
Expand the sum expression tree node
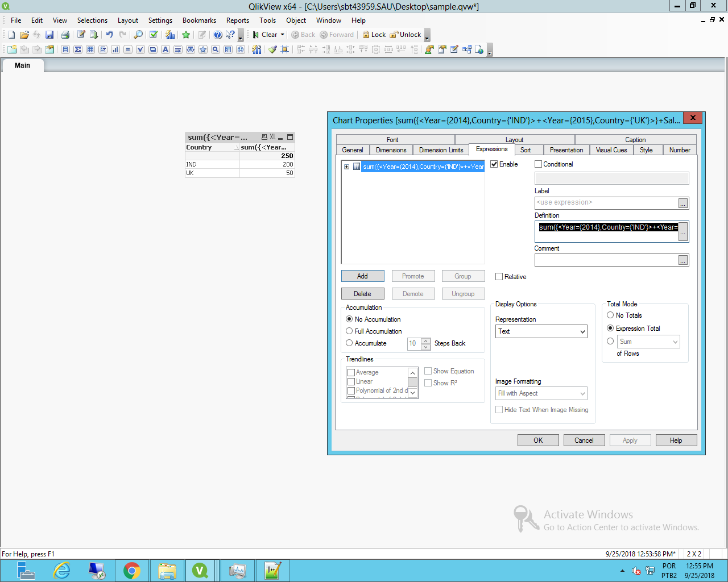click(346, 167)
